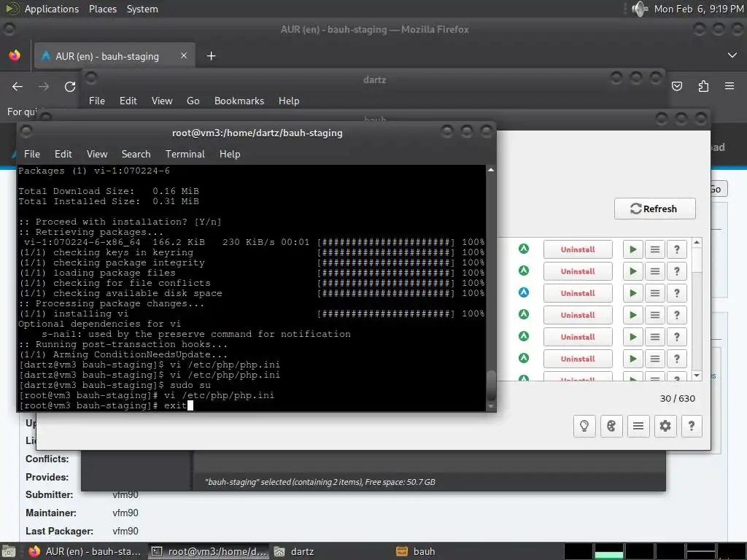Click the Maintainer vfm90 link on AUR page

125,513
